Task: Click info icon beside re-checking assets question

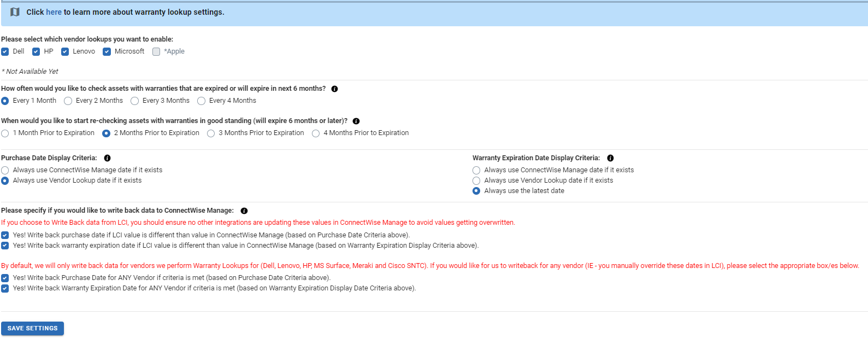Action: pyautogui.click(x=356, y=121)
